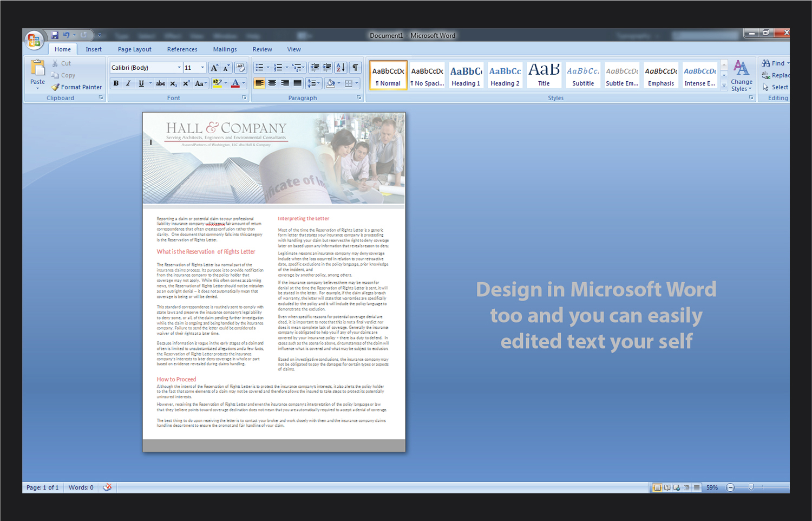Click the Save icon in quick access toolbar
This screenshot has width=812, height=521.
pos(55,35)
